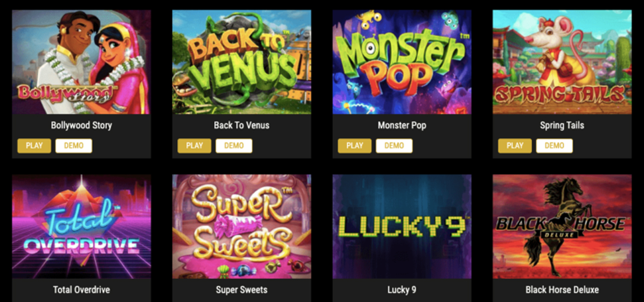Open the Spring Tails game thumbnail
This screenshot has height=302, width=644.
coord(562,62)
